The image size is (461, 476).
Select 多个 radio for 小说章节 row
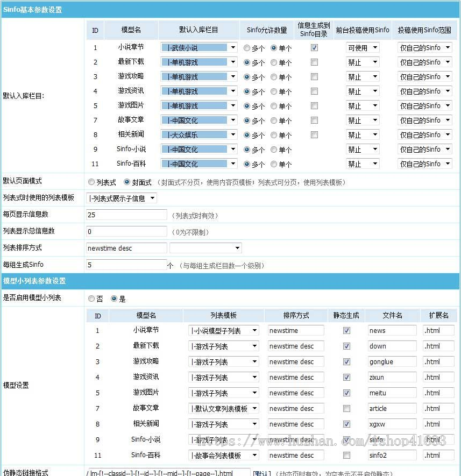click(247, 48)
